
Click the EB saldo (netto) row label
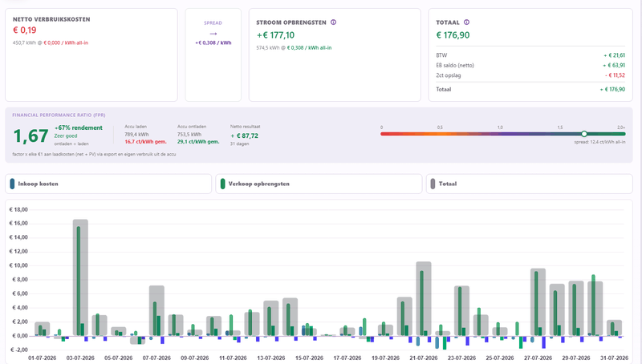click(455, 66)
